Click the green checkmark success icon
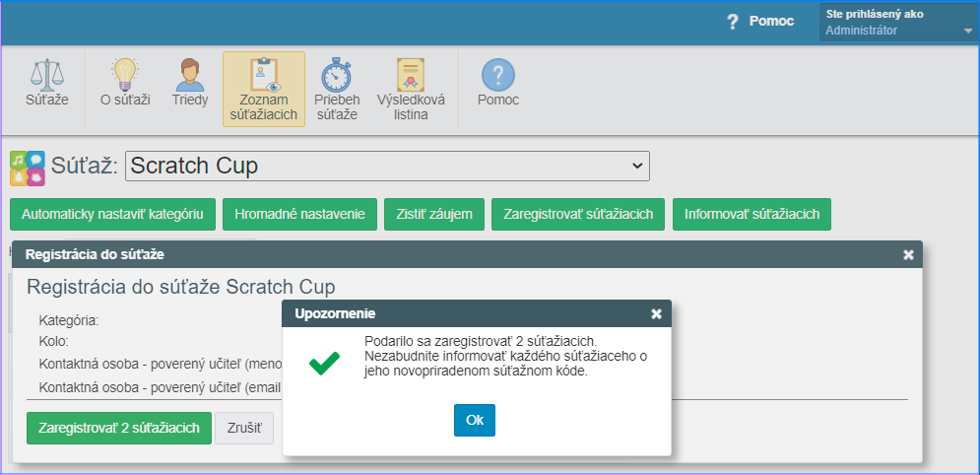The width and height of the screenshot is (980, 475). 324,363
